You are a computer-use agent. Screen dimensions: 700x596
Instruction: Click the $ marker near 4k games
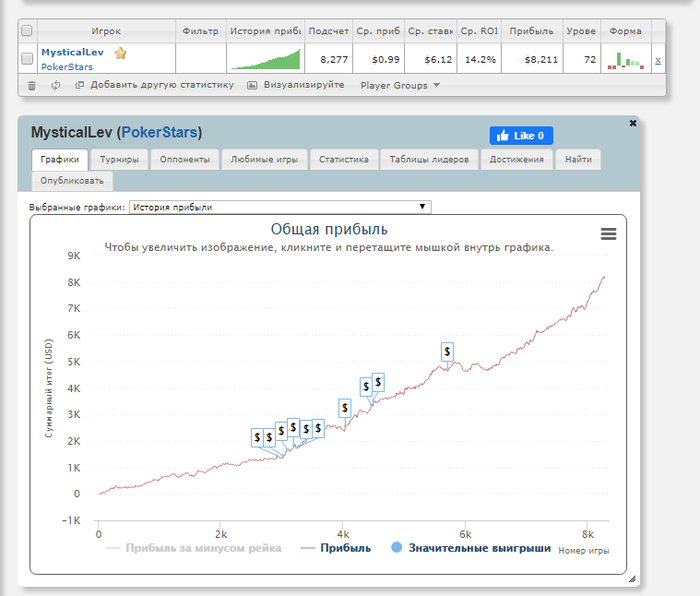pyautogui.click(x=345, y=408)
